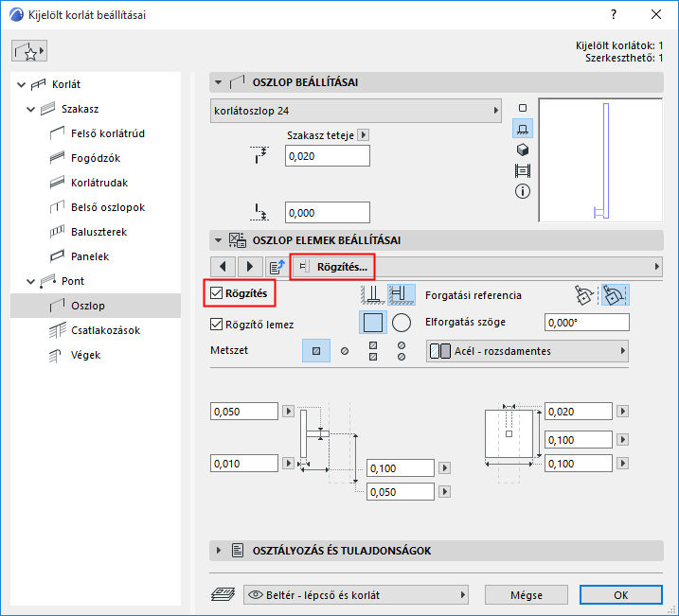
Task: Select the 3D cube preview icon
Action: click(523, 150)
